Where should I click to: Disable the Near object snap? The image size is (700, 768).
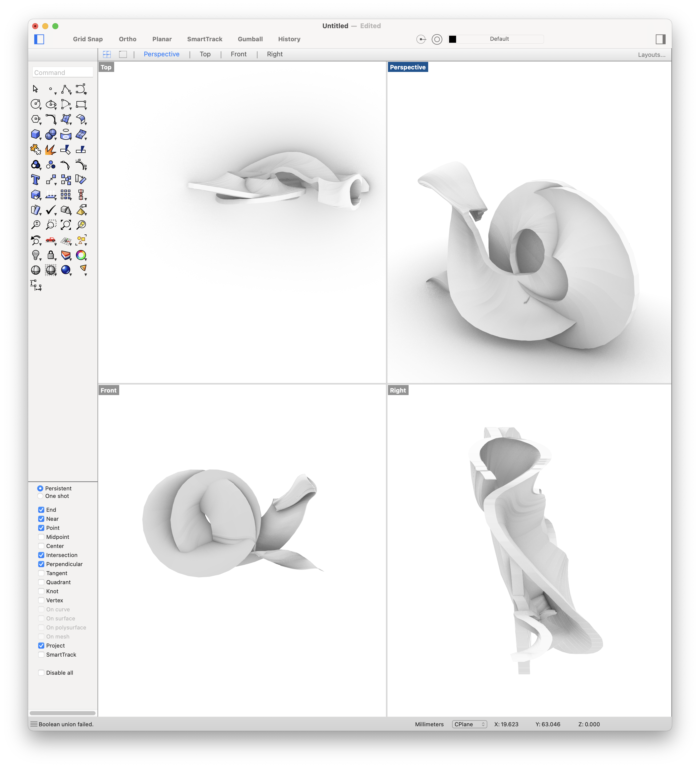pyautogui.click(x=41, y=519)
